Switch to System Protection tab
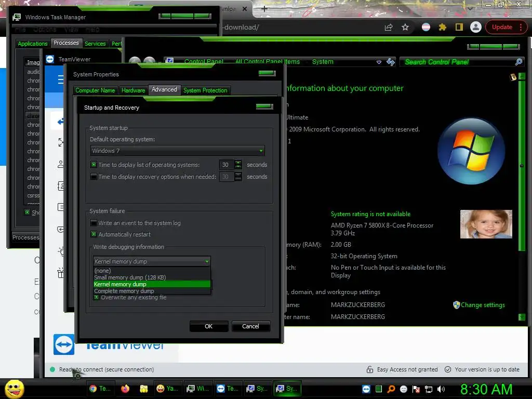532x399 pixels. (205, 90)
